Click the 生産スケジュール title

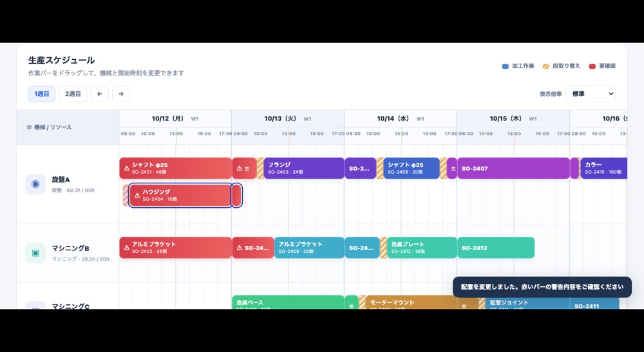pos(62,60)
